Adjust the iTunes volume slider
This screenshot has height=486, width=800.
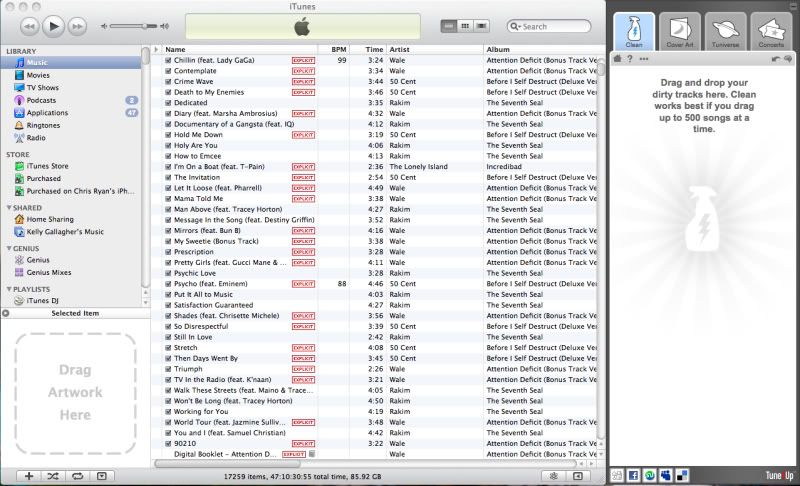(134, 26)
